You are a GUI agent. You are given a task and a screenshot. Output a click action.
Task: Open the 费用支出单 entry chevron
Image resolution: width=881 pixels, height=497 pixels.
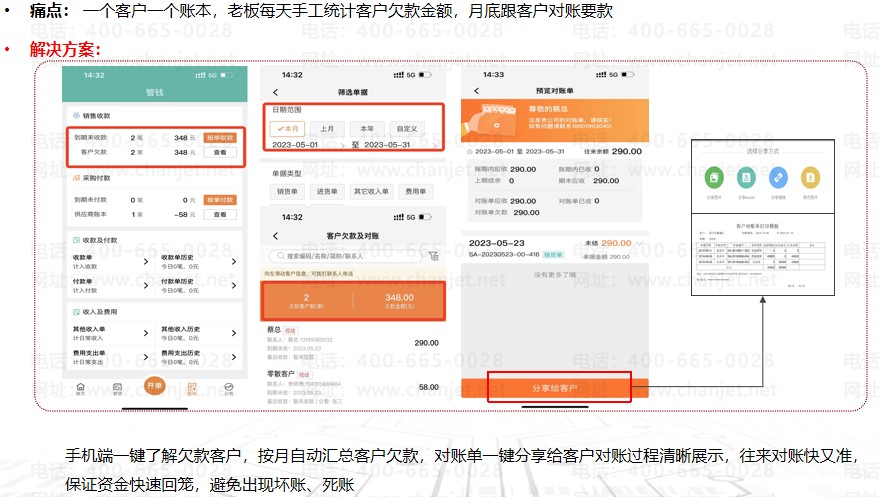click(x=146, y=357)
